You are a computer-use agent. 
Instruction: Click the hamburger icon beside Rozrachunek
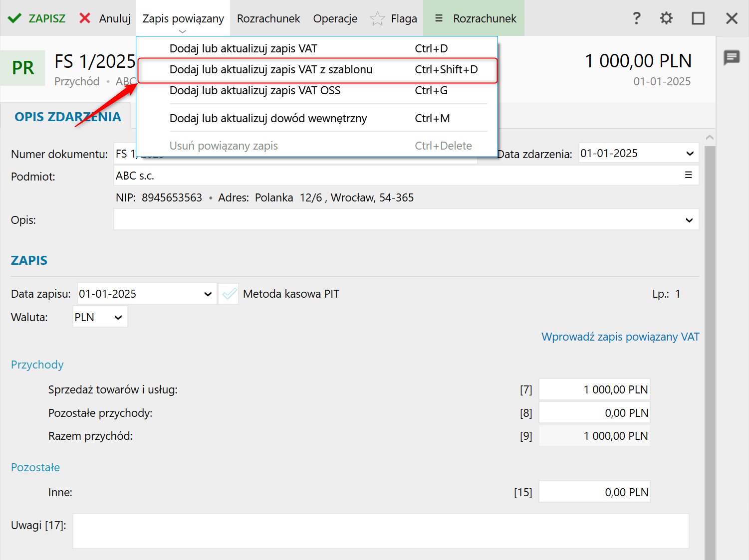click(x=439, y=18)
